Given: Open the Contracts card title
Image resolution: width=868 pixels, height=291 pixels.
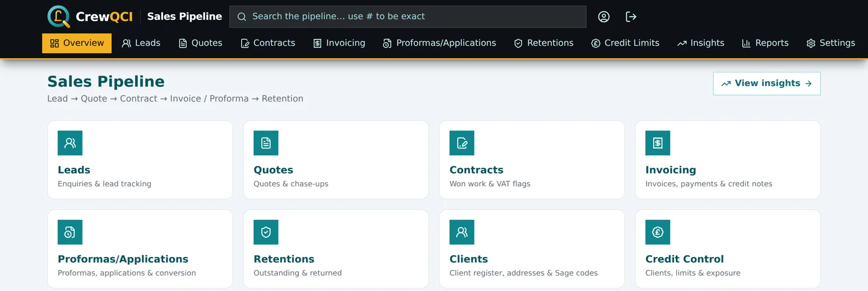Looking at the screenshot, I should tap(476, 170).
